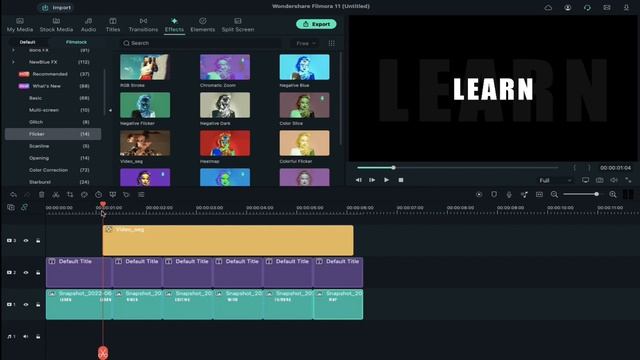Click the cloud icon in title bar
Viewport: 640px width, 360px height.
(x=548, y=7)
